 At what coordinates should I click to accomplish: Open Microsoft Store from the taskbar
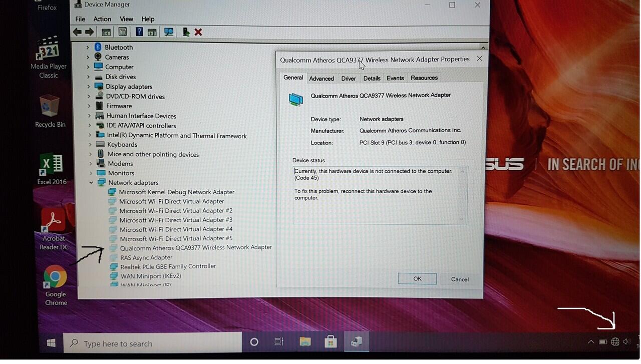(330, 342)
